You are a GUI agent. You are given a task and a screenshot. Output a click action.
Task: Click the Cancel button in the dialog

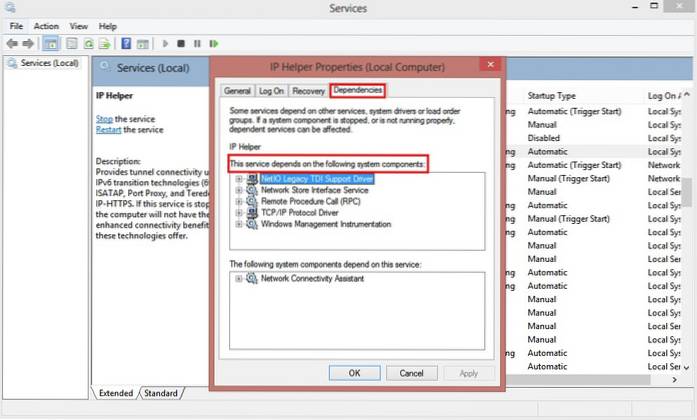(411, 372)
